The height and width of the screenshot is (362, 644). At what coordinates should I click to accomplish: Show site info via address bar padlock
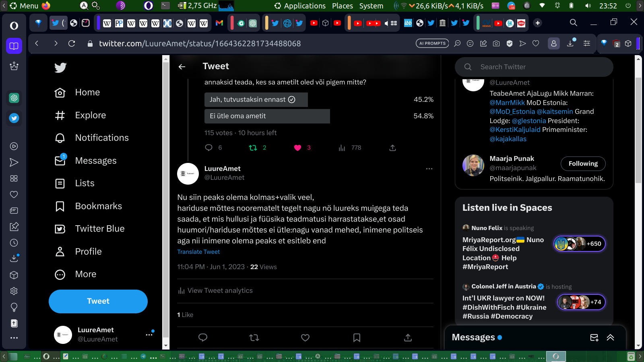click(90, 43)
